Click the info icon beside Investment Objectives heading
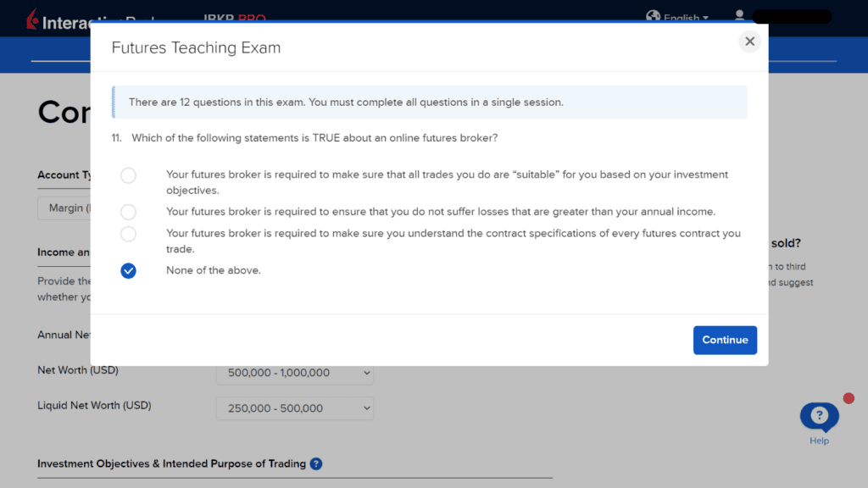 (x=315, y=463)
